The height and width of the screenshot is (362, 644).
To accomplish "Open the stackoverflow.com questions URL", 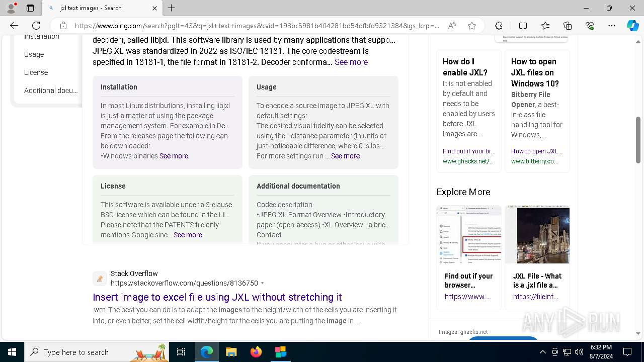I will coord(184,283).
